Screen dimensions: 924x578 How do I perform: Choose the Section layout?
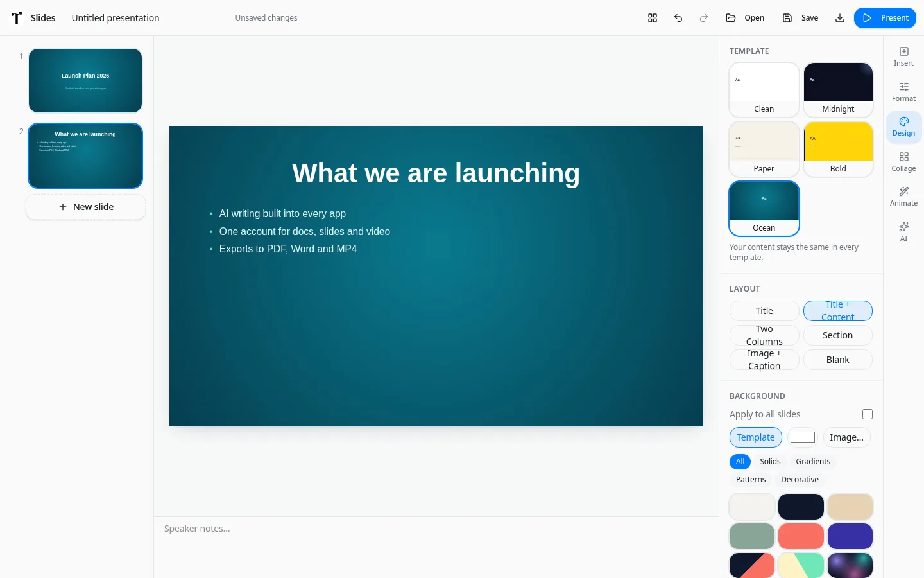838,335
